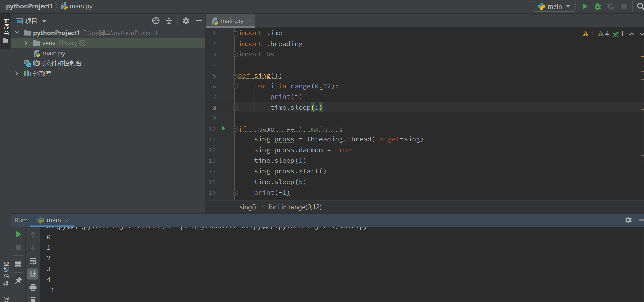Click the 'sing_pross.start()' code line
Screen dimensions: 644x302
coord(290,171)
